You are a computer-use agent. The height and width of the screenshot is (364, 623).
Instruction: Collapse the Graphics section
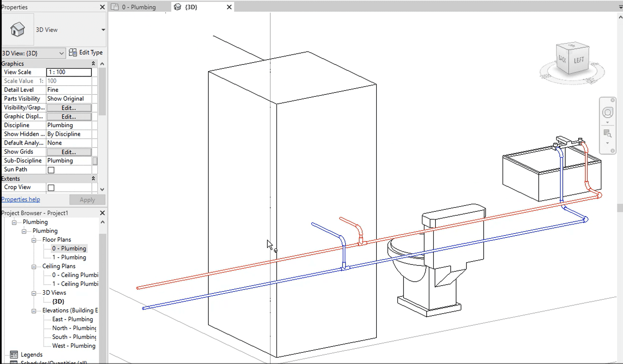point(93,63)
